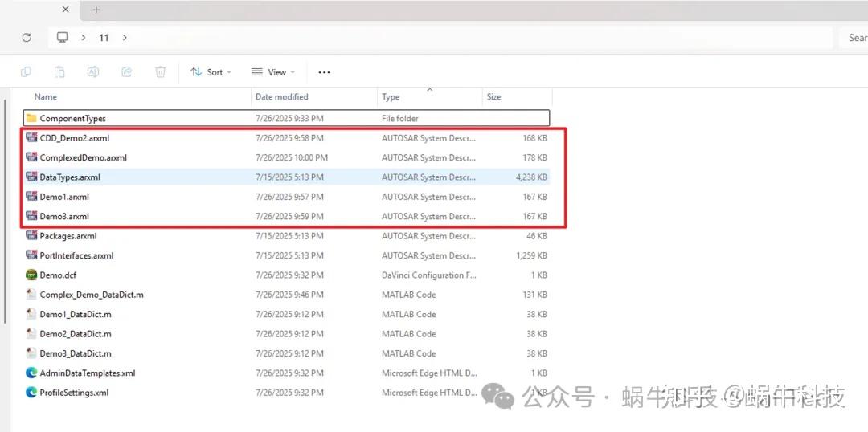Select the Demo.dcf DaVinci file icon

(31, 275)
